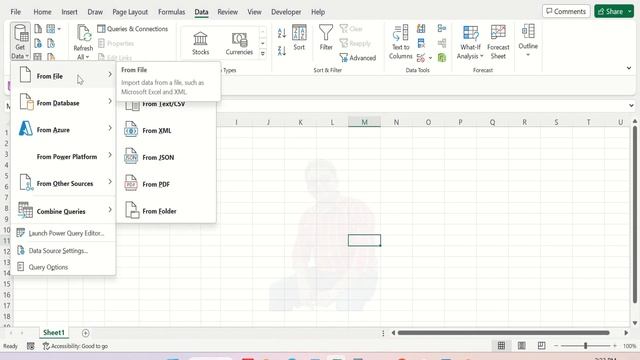The image size is (640, 360).
Task: Select the Currencies data type
Action: click(x=239, y=43)
